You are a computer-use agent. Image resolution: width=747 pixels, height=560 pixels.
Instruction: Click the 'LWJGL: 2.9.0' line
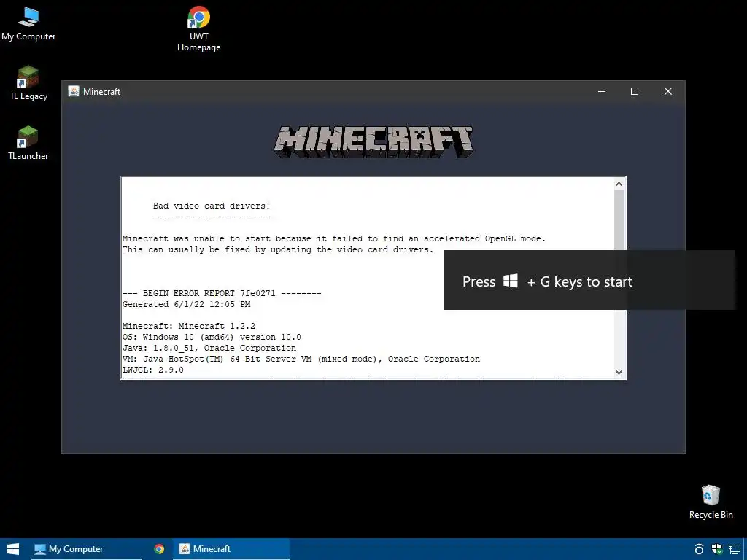(153, 370)
